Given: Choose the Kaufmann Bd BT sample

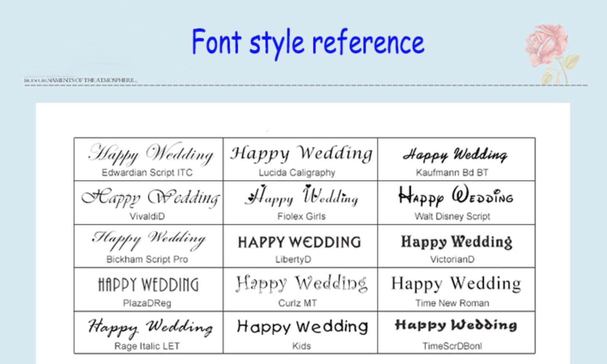Looking at the screenshot, I should point(455,155).
